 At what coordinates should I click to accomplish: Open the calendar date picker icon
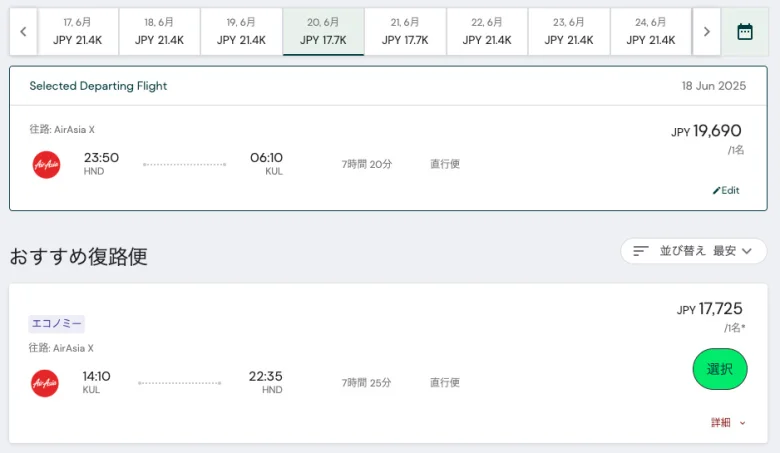(x=744, y=32)
